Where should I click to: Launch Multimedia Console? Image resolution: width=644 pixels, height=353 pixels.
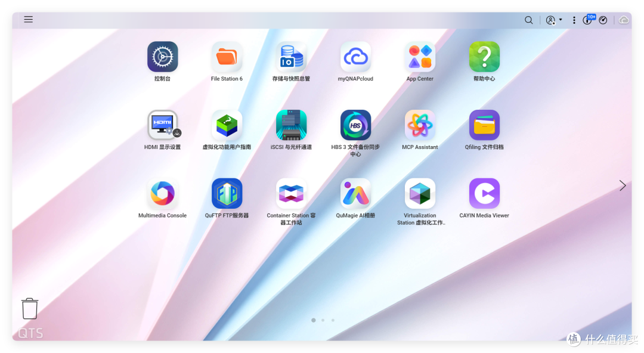pos(162,193)
